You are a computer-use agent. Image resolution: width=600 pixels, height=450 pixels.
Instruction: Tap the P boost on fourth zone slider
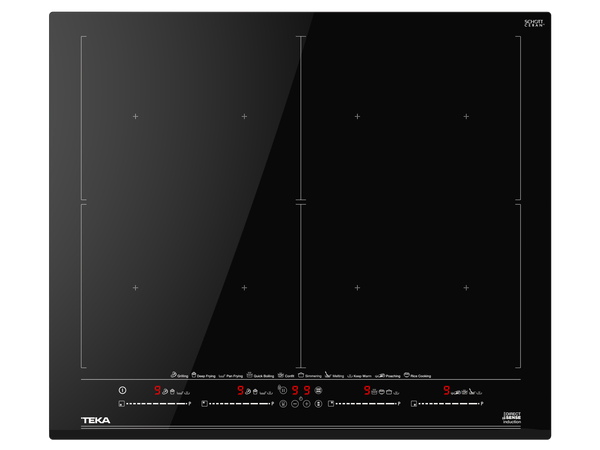coord(482,404)
